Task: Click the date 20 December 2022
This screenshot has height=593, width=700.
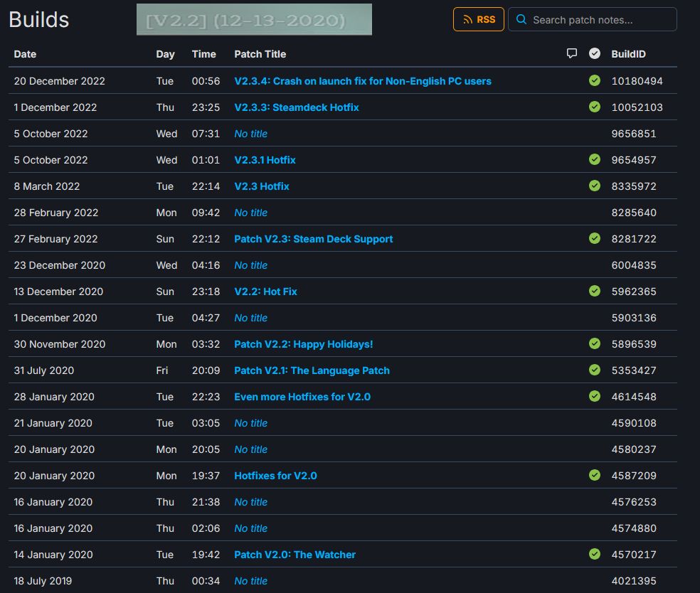Action: point(59,81)
